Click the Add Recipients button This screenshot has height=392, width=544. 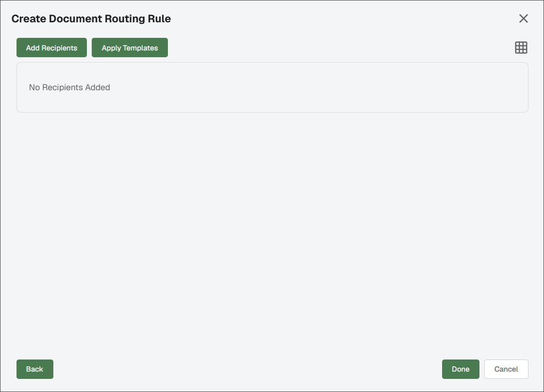click(52, 48)
